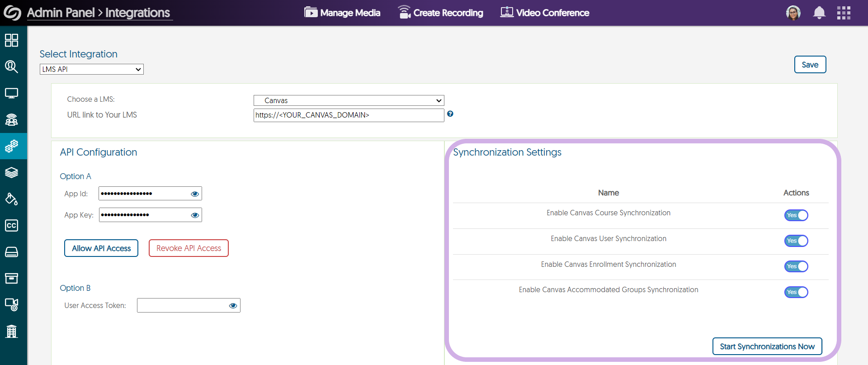Open Create Recording
Image resolution: width=868 pixels, height=365 pixels.
pyautogui.click(x=440, y=13)
